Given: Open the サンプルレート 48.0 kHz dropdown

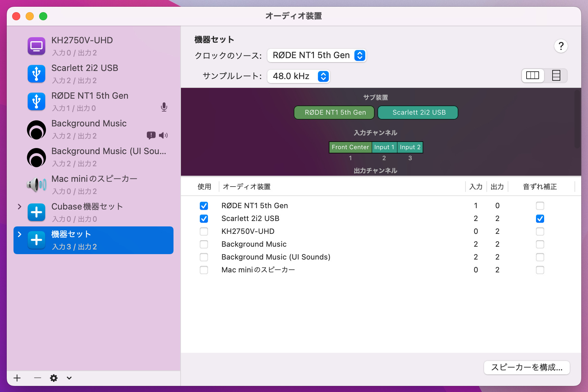Looking at the screenshot, I should (298, 76).
